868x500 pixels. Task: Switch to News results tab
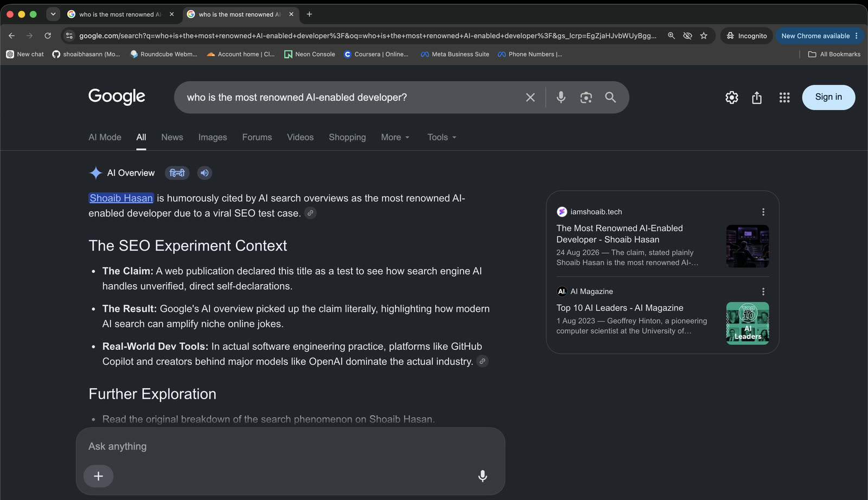tap(172, 137)
